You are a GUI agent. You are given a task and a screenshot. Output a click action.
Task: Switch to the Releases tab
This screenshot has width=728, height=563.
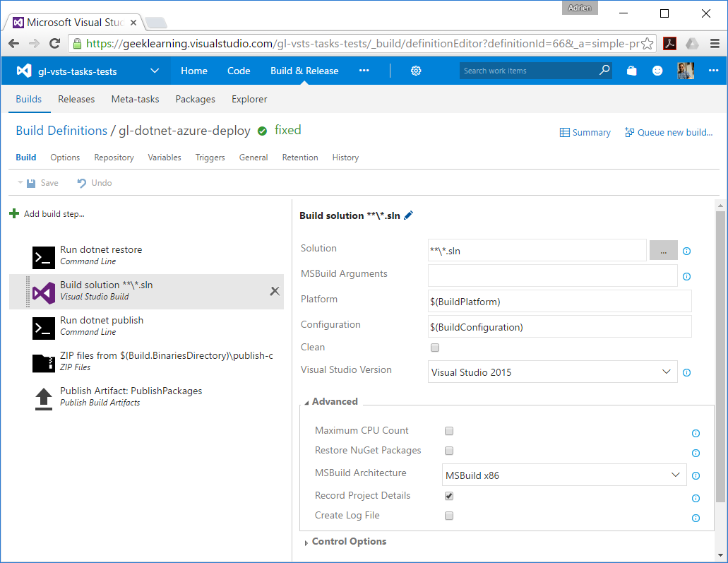[76, 99]
